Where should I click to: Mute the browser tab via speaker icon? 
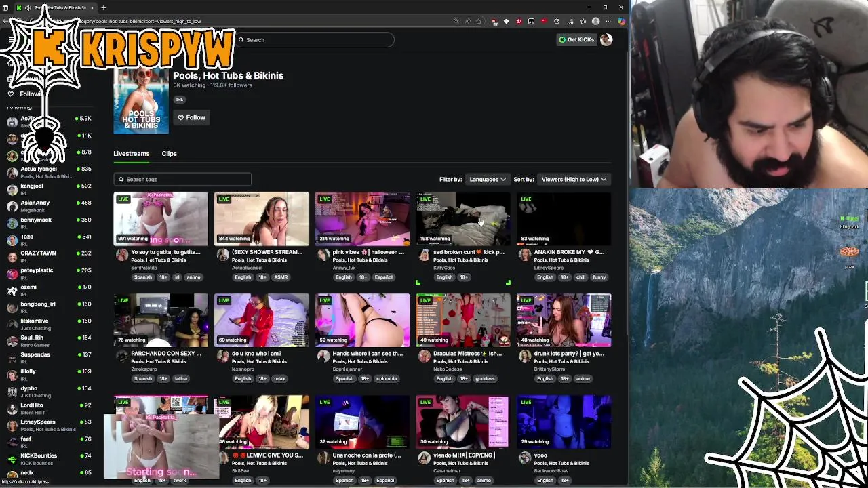[x=28, y=7]
